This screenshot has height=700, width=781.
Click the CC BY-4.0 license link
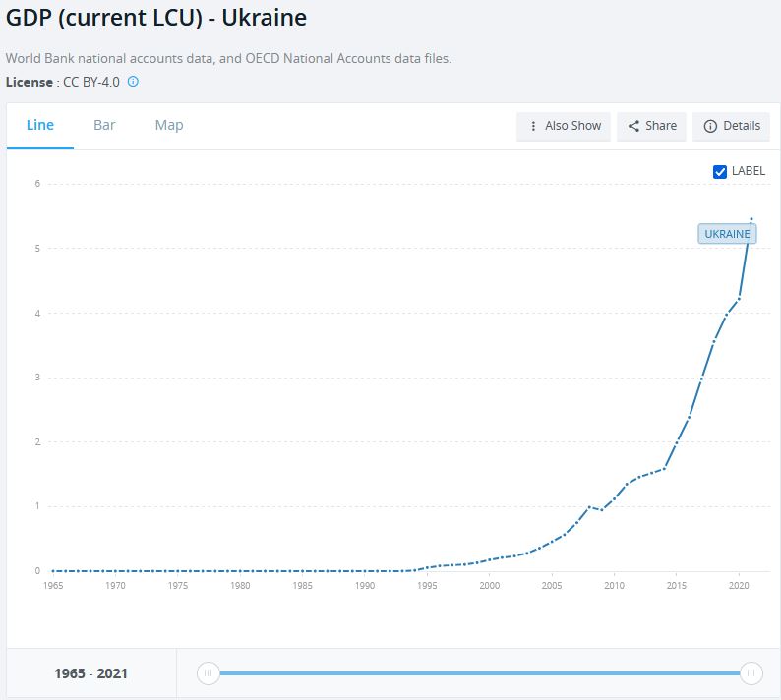click(x=91, y=82)
